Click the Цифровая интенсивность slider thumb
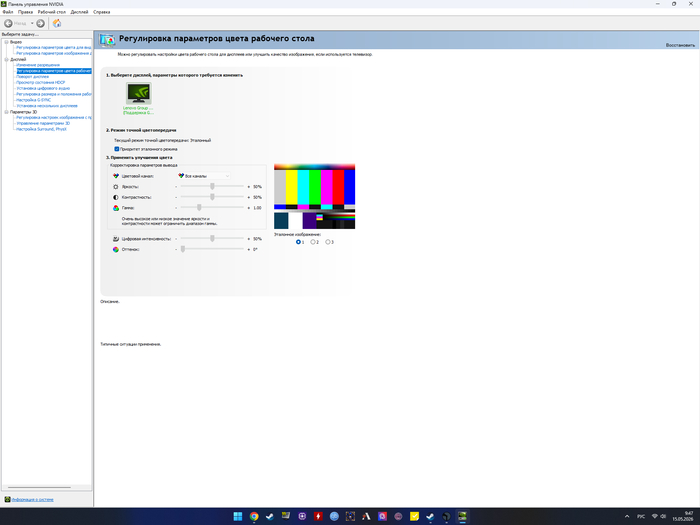Viewport: 700px width, 525px height. pos(212,239)
